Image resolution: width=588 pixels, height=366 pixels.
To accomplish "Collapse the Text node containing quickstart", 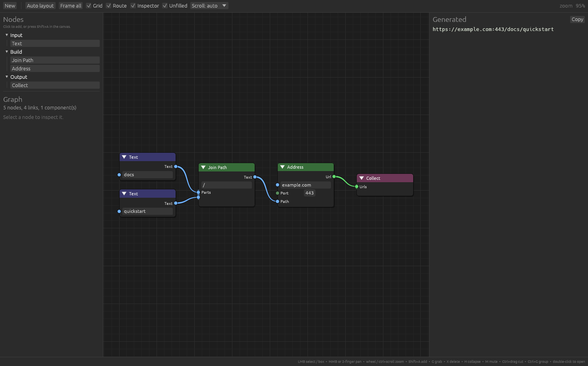I will pyautogui.click(x=124, y=194).
